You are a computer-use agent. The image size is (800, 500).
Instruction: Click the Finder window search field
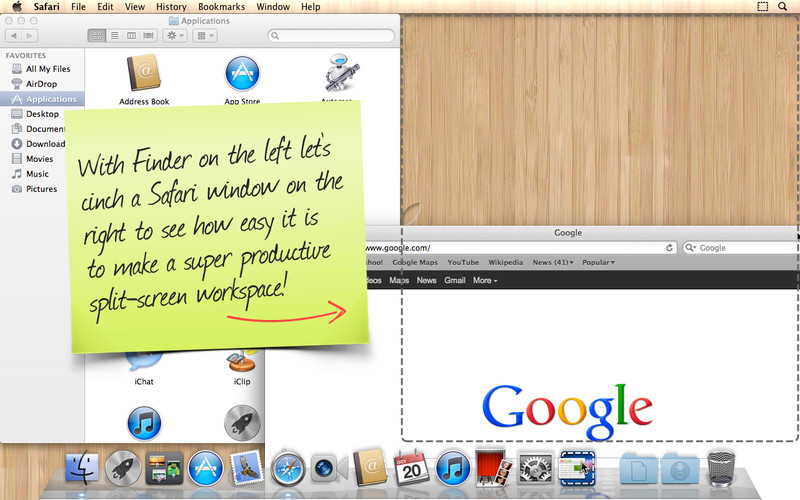pos(331,36)
